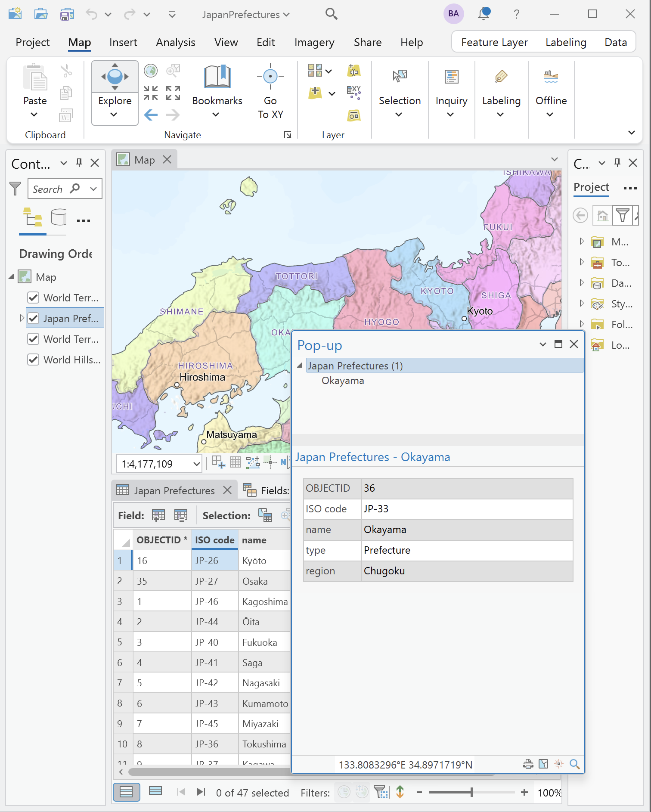
Task: Click the user BA avatar
Action: 453,14
